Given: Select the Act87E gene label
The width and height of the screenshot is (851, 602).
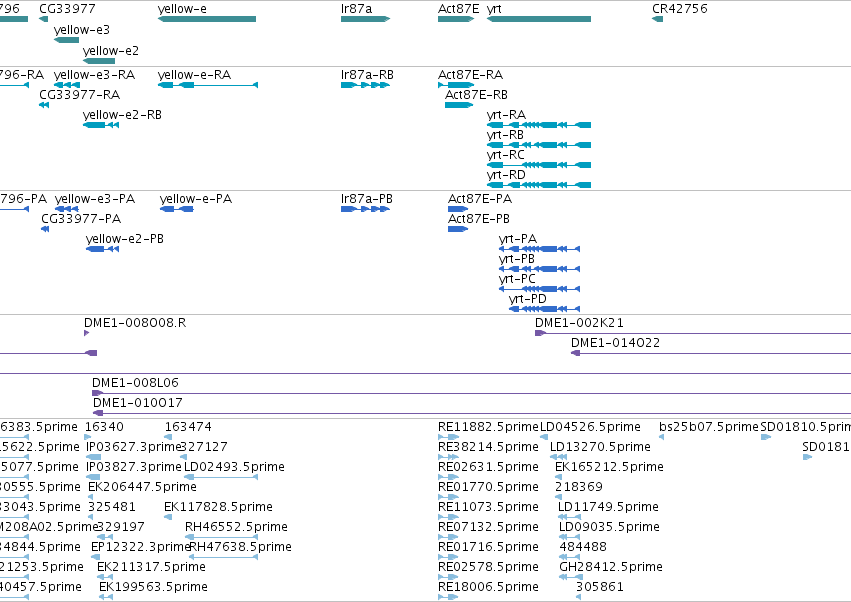Looking at the screenshot, I should click(x=459, y=9).
